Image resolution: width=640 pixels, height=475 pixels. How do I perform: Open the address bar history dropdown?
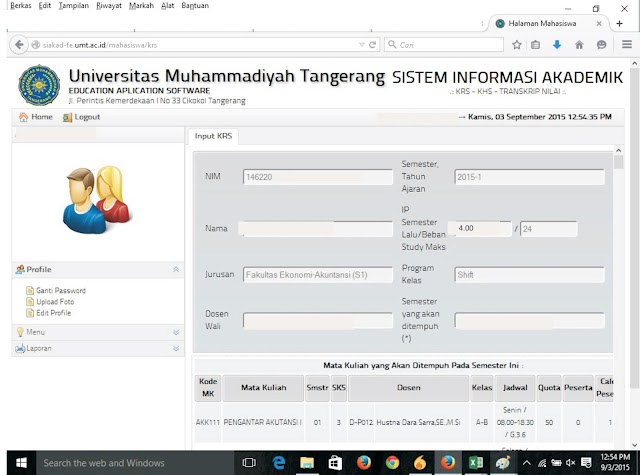tap(362, 44)
